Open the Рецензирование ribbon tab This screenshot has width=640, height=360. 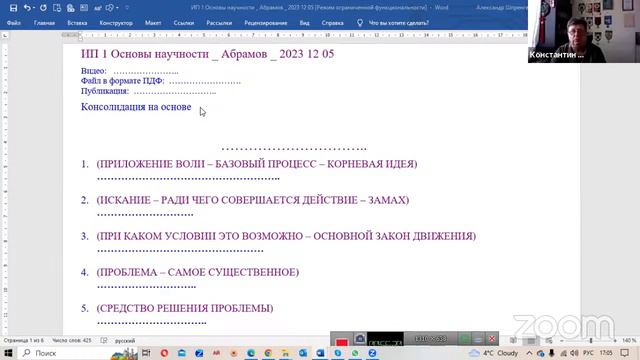point(266,23)
